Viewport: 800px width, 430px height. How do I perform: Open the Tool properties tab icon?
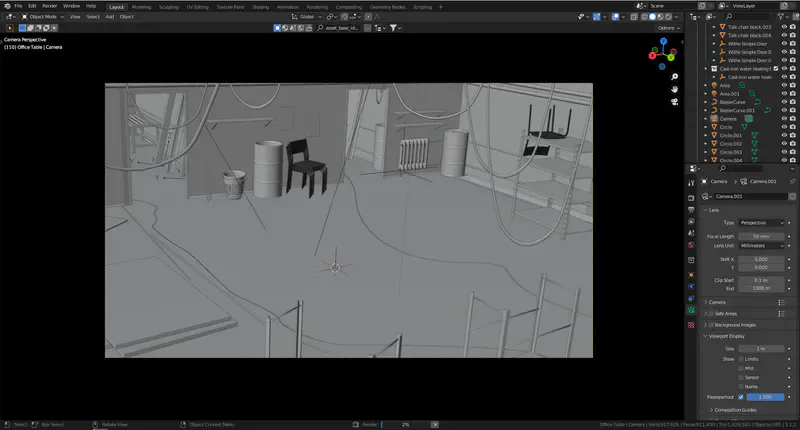coord(691,183)
